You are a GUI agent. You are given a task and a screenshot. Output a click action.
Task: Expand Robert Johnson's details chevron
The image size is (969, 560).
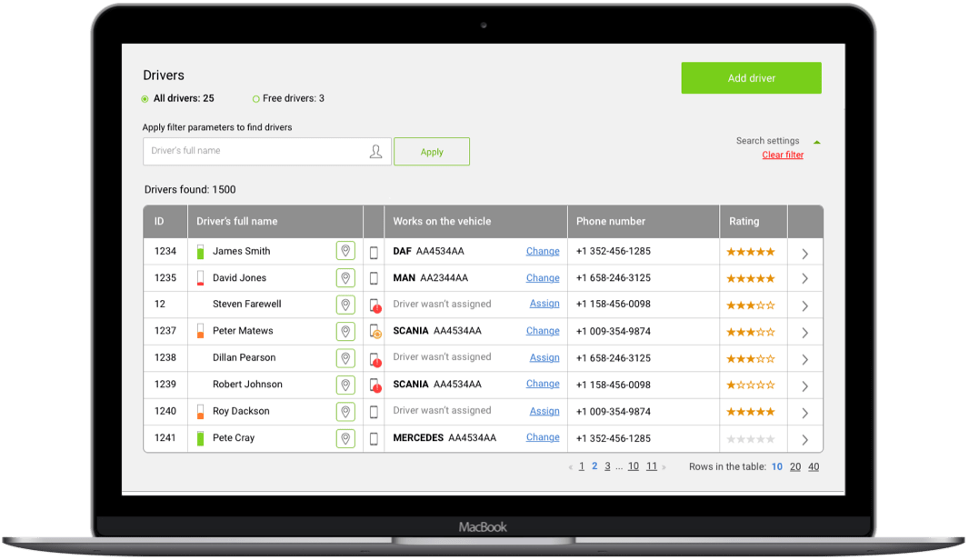[804, 386]
